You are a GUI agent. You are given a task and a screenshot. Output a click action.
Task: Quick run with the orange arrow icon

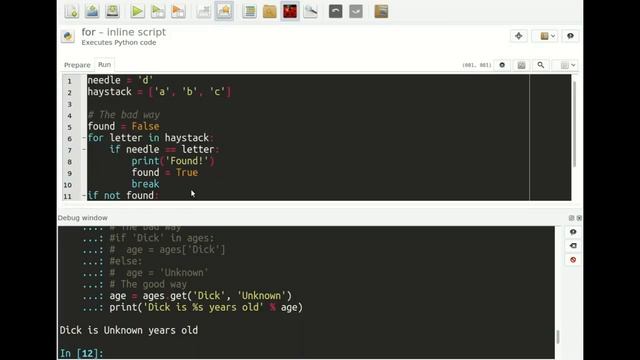(178, 11)
